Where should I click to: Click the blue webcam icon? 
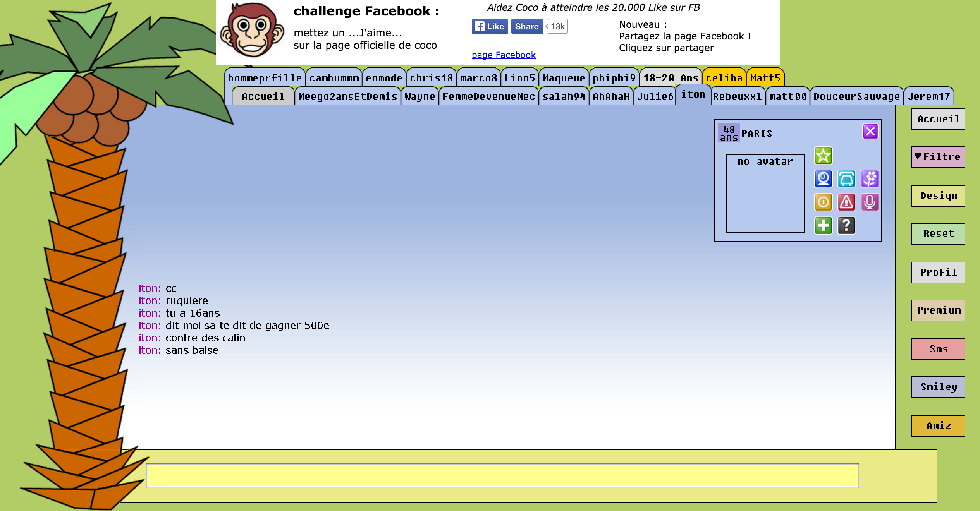click(x=823, y=179)
